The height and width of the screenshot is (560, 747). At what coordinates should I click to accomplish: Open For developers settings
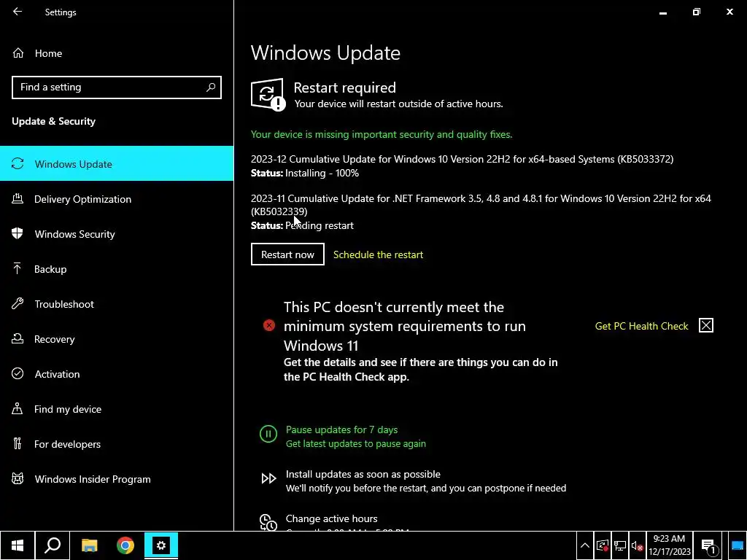pyautogui.click(x=117, y=444)
